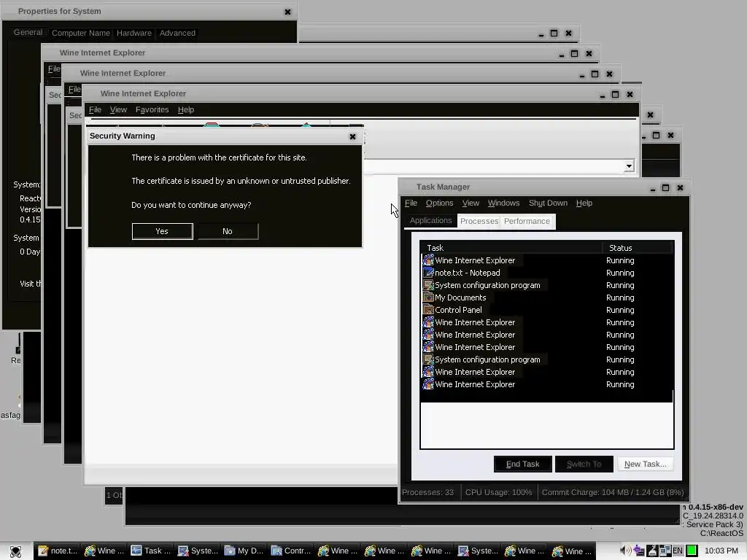Expand the address bar dropdown in Internet Explorer
Viewport: 747px width, 560px height.
click(629, 166)
